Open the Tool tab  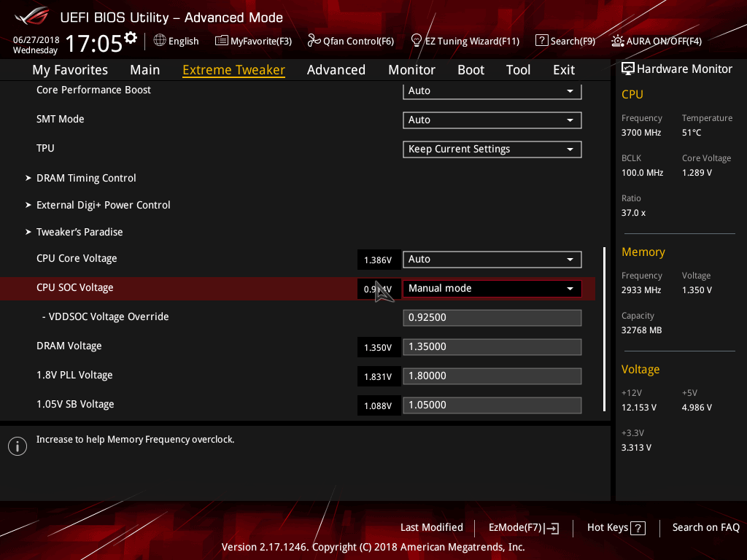tap(518, 70)
